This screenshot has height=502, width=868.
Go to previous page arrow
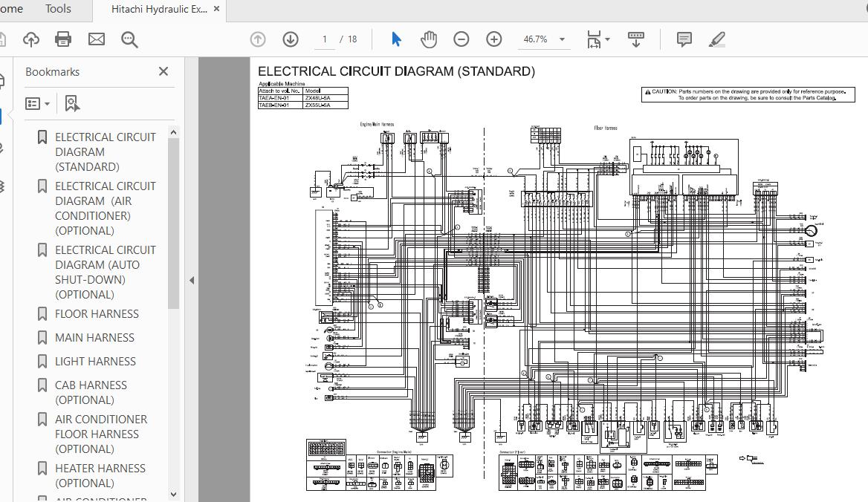[x=258, y=39]
